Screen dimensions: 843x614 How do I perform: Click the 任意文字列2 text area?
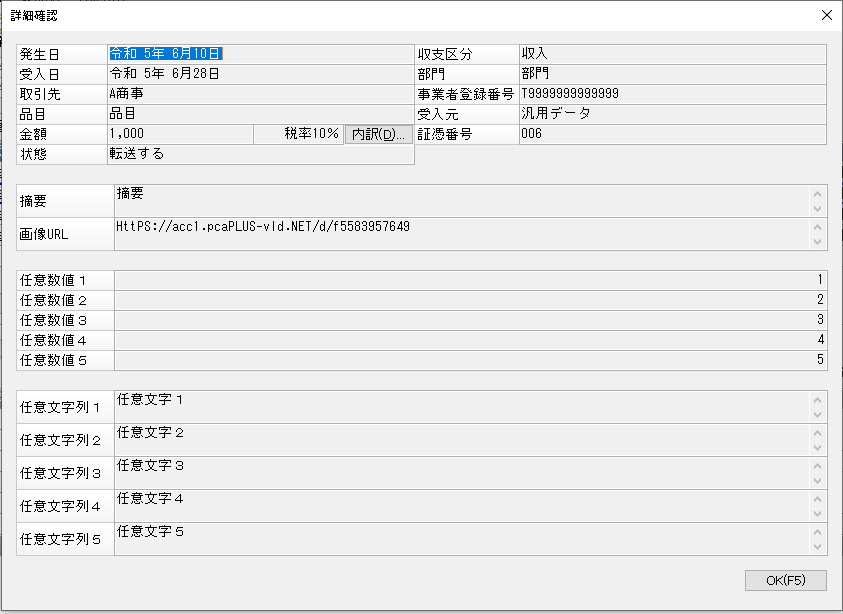coord(462,440)
